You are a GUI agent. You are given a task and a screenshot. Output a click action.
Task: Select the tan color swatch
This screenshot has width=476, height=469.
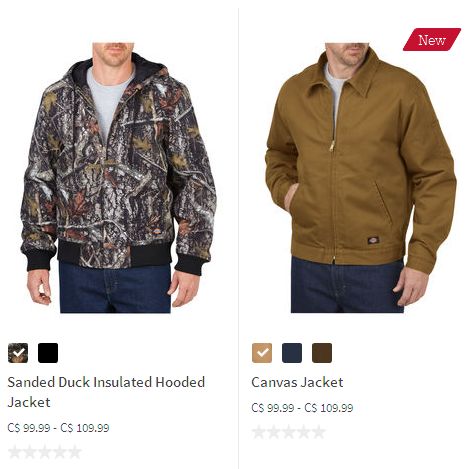click(262, 353)
